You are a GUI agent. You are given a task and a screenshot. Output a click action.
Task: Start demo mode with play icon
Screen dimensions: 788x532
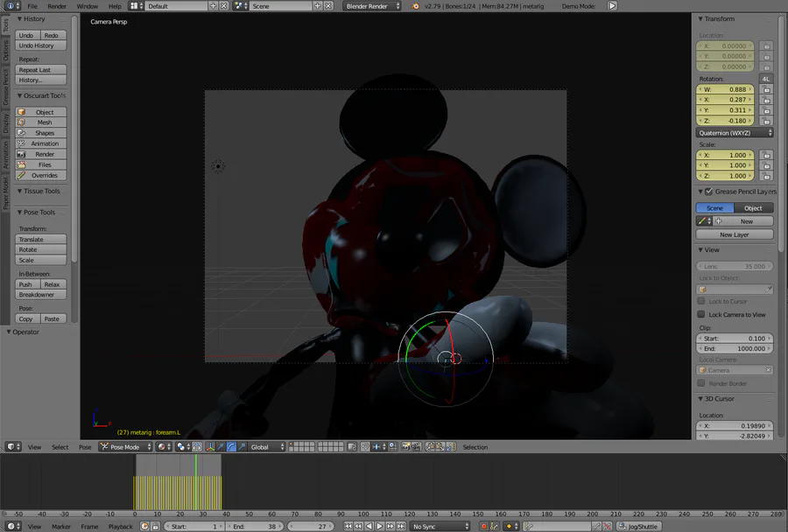[612, 6]
